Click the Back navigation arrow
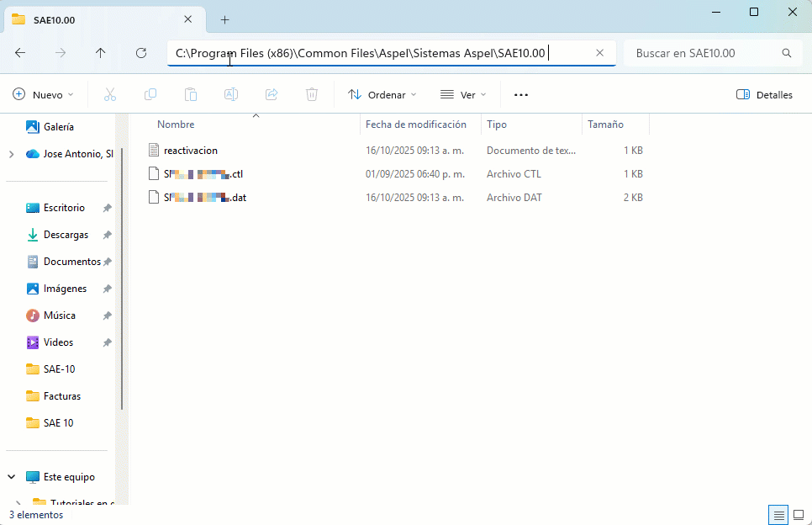 [20, 53]
